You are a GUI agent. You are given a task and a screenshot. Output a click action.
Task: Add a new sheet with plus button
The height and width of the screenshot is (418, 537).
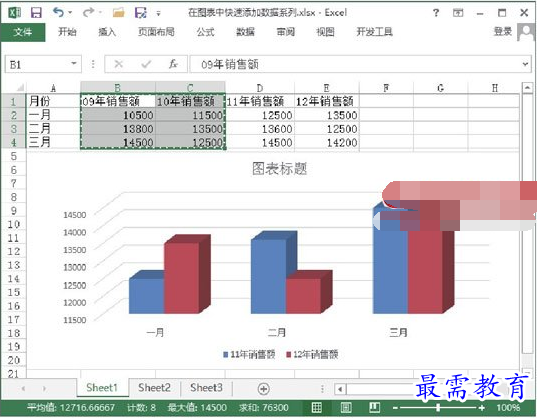(263, 389)
